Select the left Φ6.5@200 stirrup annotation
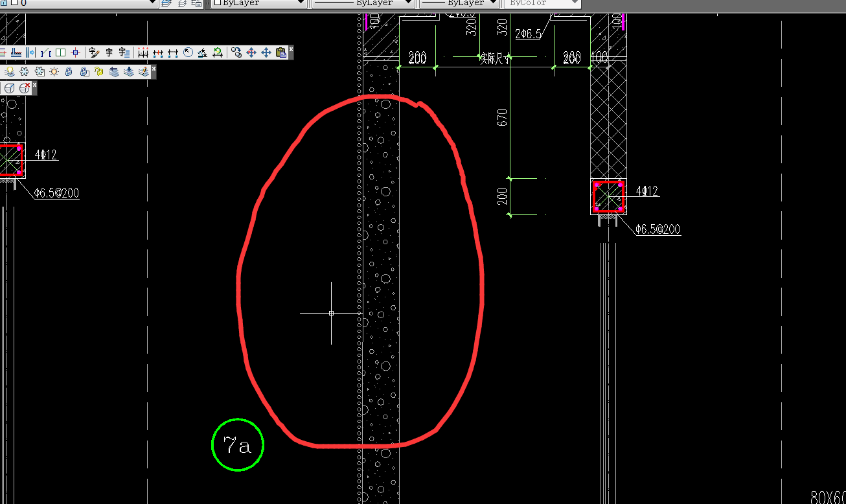846x504 pixels. [57, 193]
